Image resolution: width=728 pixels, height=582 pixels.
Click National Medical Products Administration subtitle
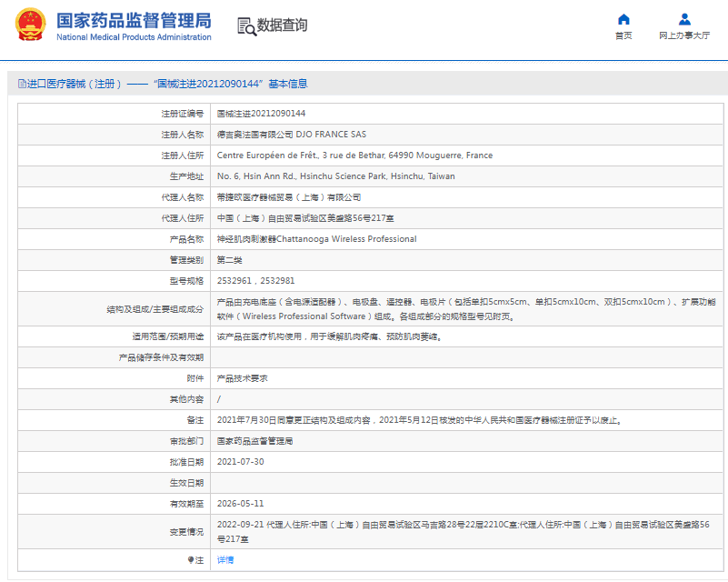click(134, 37)
